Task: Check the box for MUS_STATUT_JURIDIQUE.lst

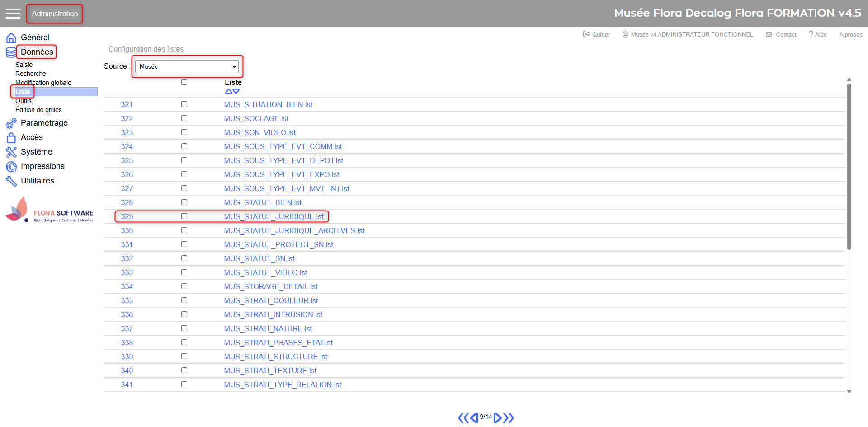Action: click(184, 216)
